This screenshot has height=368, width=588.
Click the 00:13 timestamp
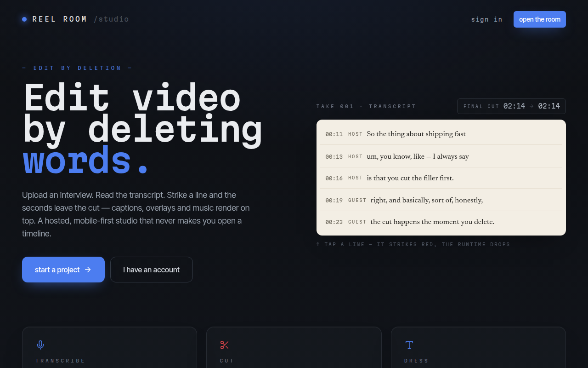[334, 157]
